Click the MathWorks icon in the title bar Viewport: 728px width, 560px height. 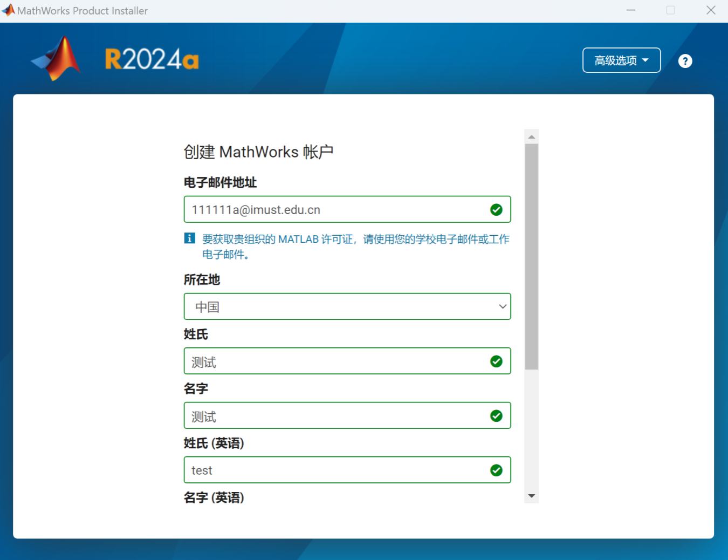coord(8,10)
